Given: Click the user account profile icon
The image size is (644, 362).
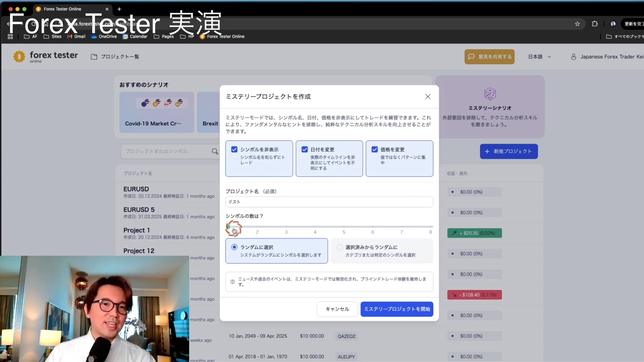Looking at the screenshot, I should pyautogui.click(x=573, y=57).
